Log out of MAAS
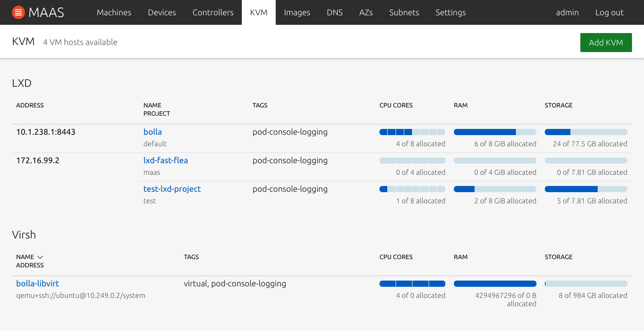 [609, 12]
